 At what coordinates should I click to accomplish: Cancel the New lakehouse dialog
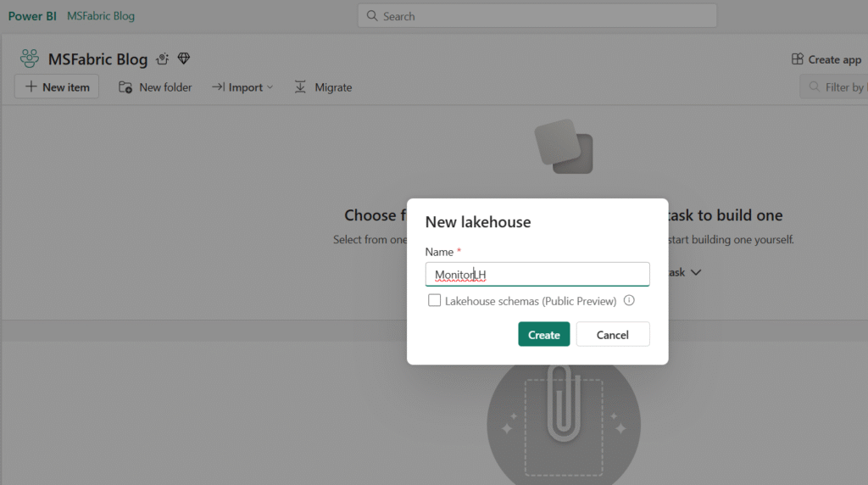coord(612,334)
